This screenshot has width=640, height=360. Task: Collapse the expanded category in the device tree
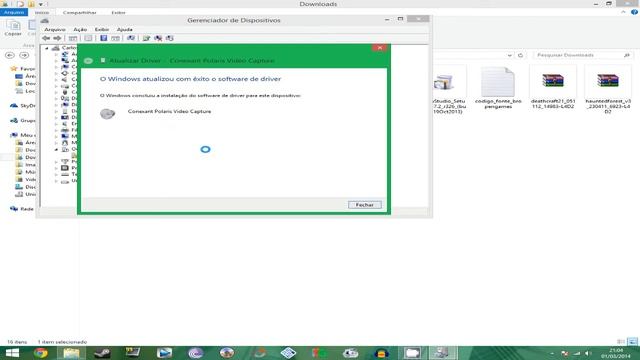(x=56, y=149)
